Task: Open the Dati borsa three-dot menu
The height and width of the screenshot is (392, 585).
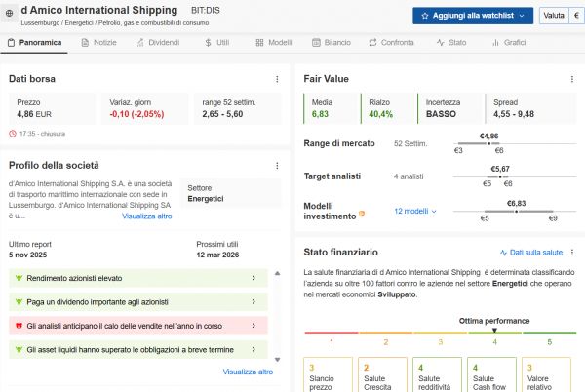Action: point(278,78)
